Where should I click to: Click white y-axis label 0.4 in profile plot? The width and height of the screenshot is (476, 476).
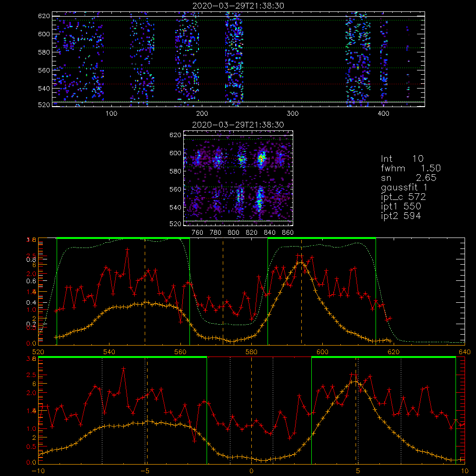[x=31, y=302]
